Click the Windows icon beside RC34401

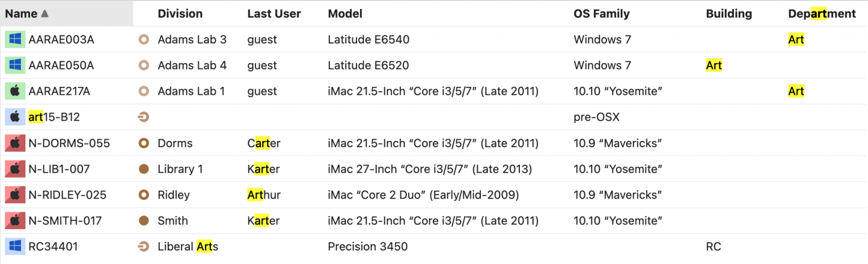[x=15, y=247]
